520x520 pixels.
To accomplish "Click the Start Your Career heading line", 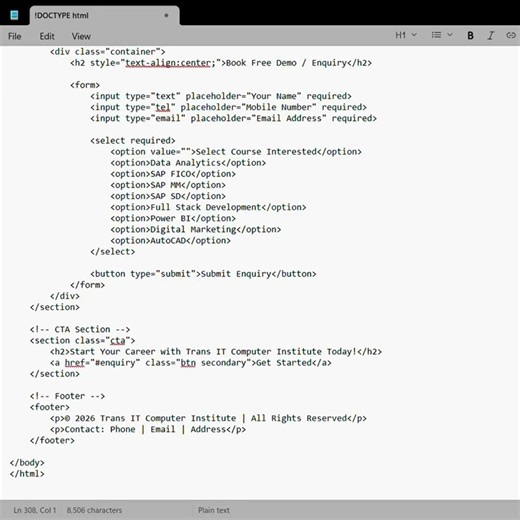I will pos(216,352).
